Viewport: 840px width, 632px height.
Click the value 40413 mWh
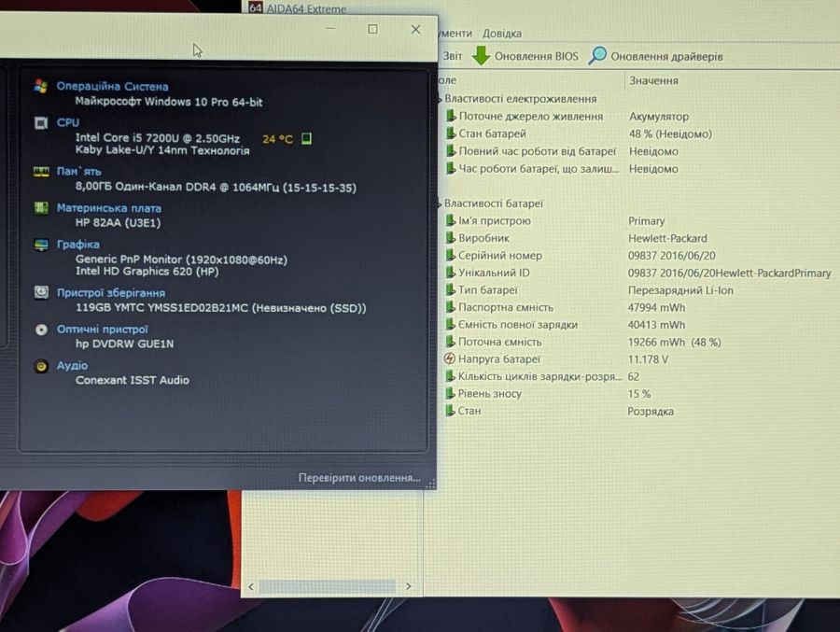(656, 325)
